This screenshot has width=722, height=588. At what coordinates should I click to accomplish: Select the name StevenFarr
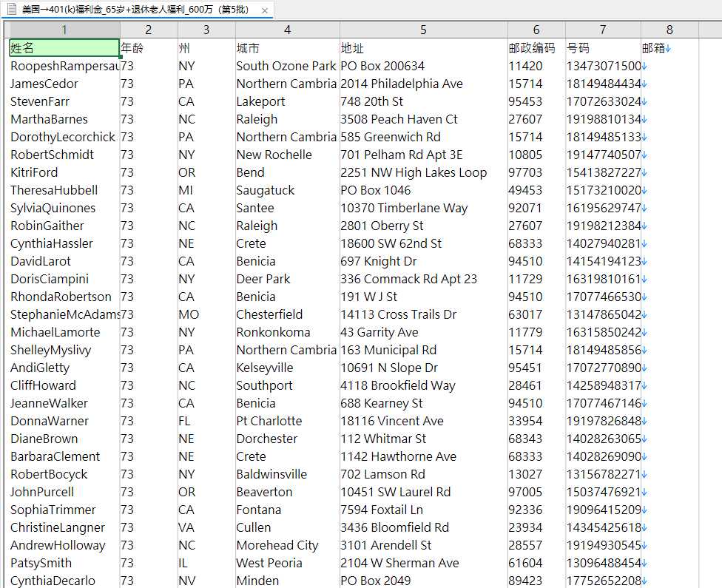coord(40,101)
